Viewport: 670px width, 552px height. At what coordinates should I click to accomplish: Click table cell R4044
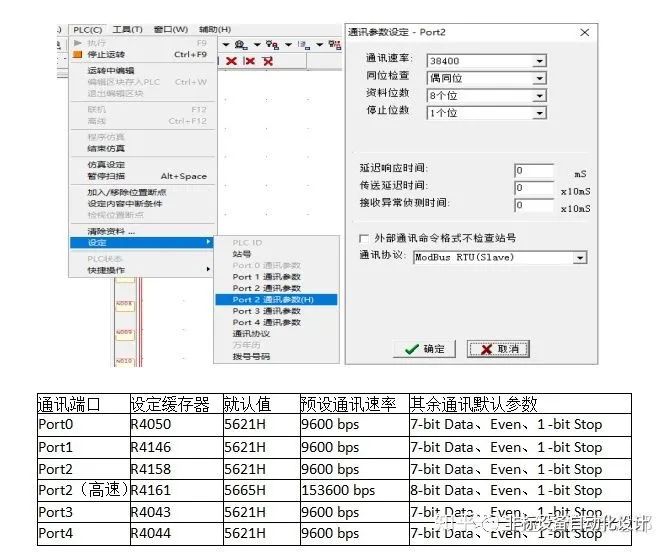176,534
